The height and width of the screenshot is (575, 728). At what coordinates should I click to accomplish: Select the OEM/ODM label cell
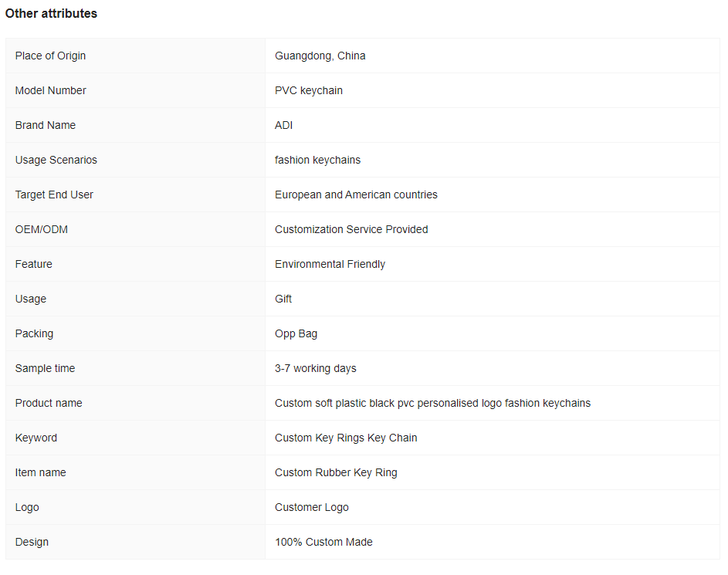coord(135,229)
